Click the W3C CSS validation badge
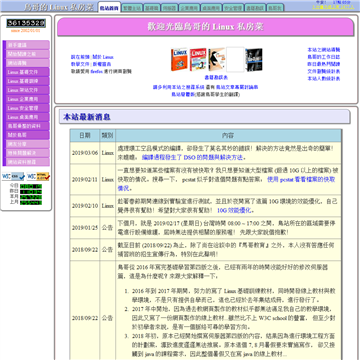This screenshot has width=360, height=360. coord(13,176)
